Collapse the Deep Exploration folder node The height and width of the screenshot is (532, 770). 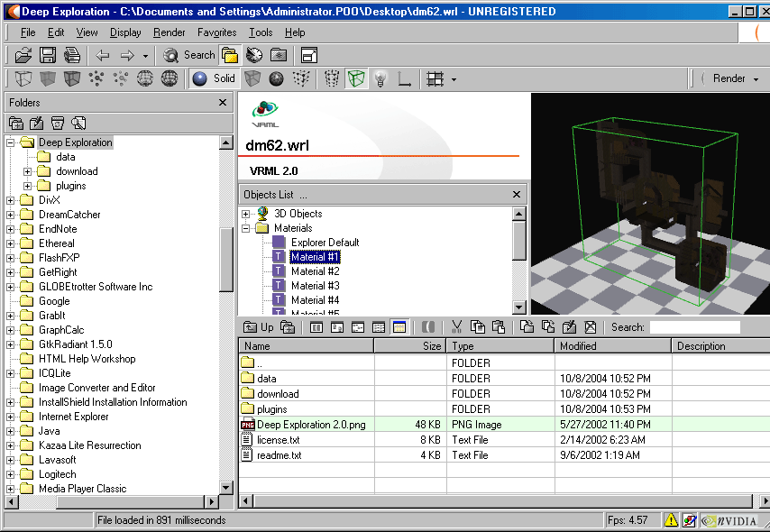pos(10,143)
